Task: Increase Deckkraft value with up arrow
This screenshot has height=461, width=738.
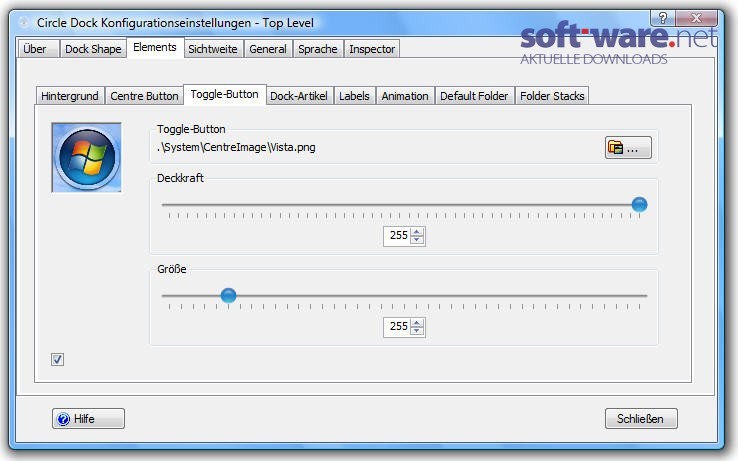Action: coord(417,232)
